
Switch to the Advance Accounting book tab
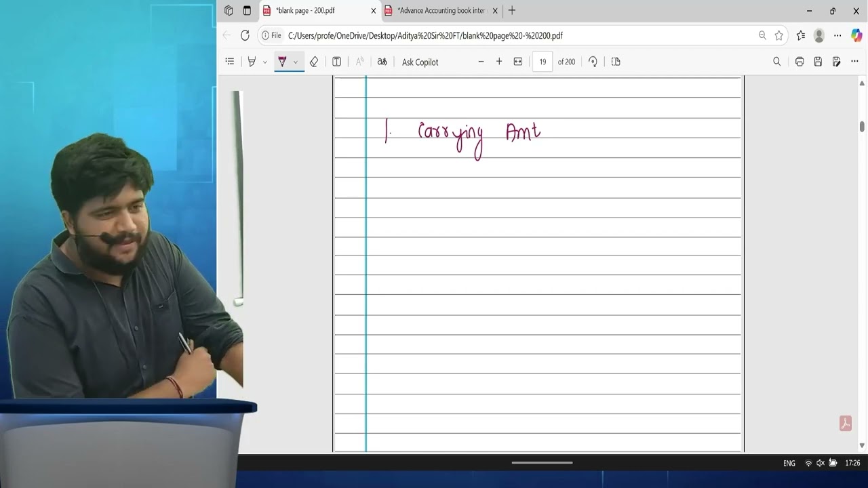[x=441, y=11]
